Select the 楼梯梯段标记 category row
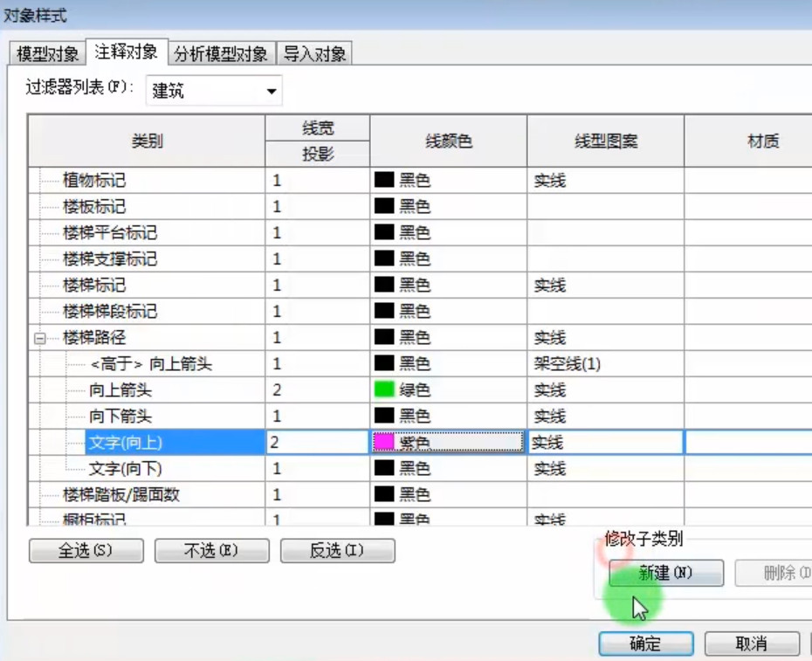Screen dimensions: 812x661 point(110,312)
